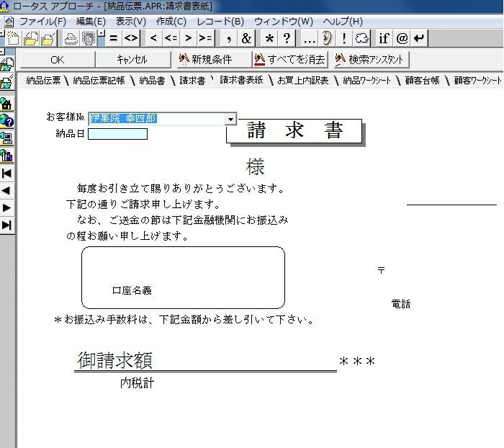Confirm the search with OK
The height and width of the screenshot is (448, 504).
(x=58, y=60)
